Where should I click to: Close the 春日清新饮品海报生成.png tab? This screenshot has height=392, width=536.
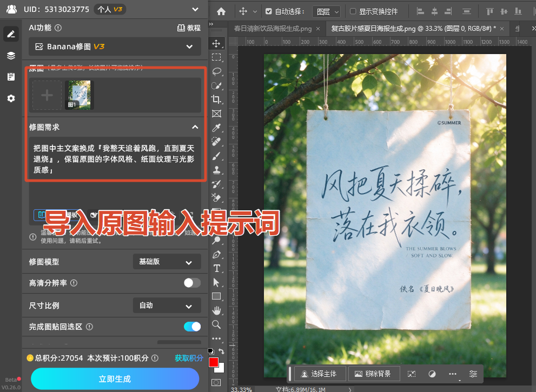[x=318, y=29]
